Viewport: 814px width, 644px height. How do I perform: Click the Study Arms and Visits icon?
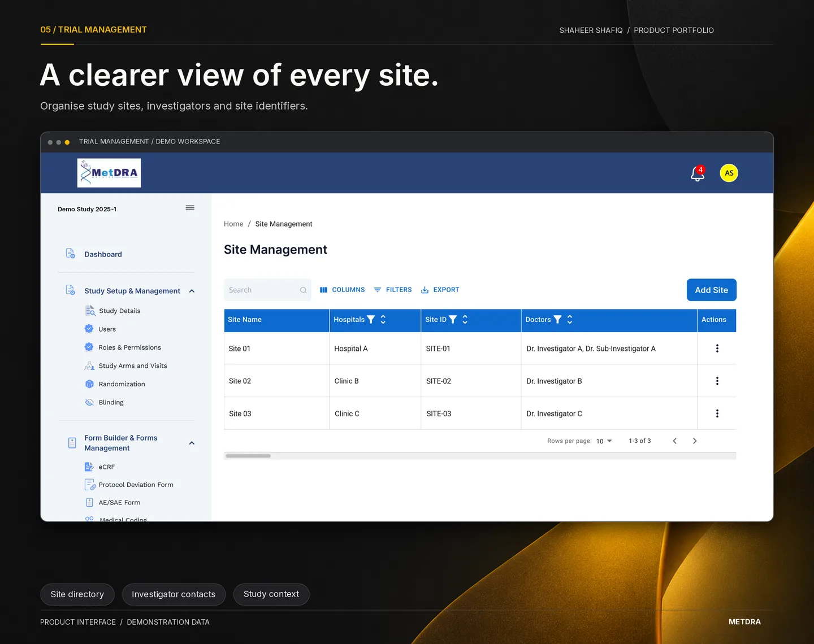click(x=89, y=365)
